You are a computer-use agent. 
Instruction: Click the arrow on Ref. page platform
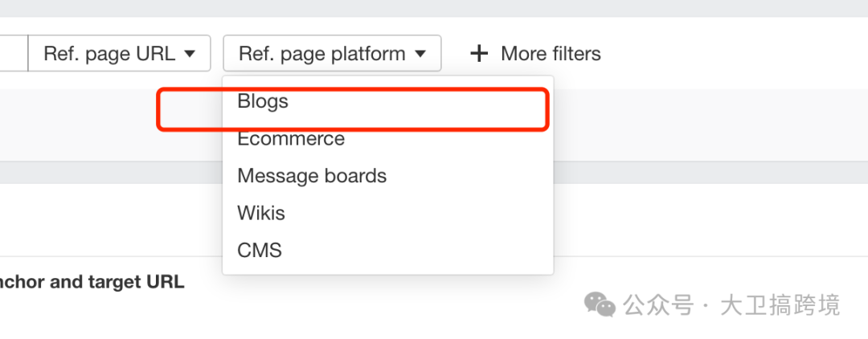click(420, 54)
